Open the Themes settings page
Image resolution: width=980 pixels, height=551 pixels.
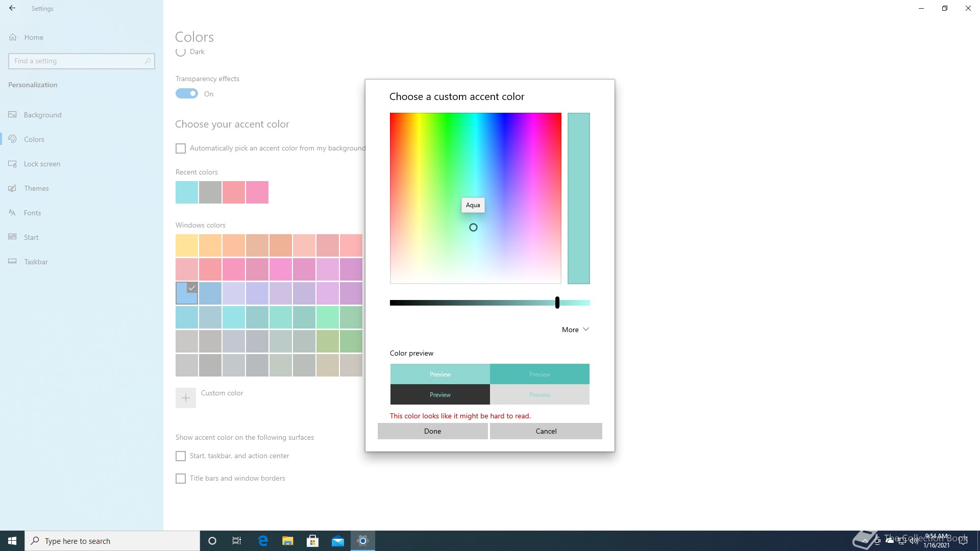(x=36, y=188)
